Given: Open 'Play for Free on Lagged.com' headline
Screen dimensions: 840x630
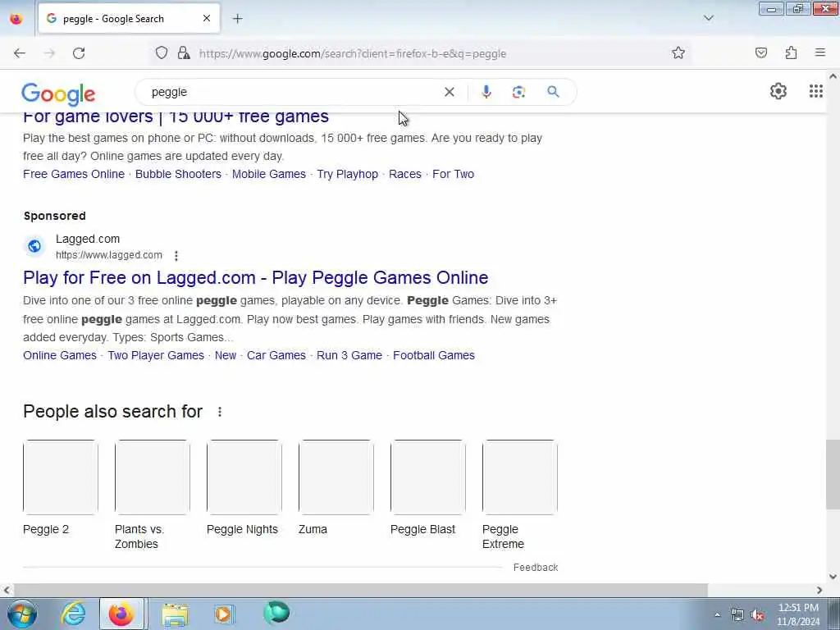Looking at the screenshot, I should point(256,278).
